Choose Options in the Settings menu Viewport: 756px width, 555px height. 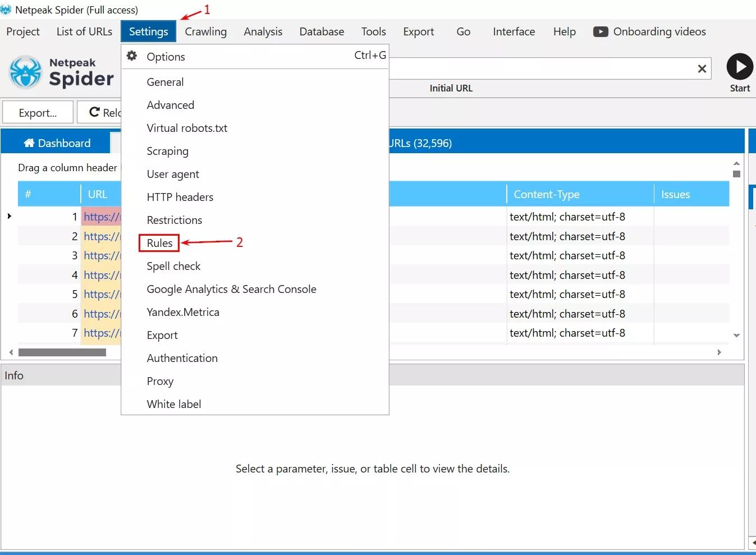(255, 57)
